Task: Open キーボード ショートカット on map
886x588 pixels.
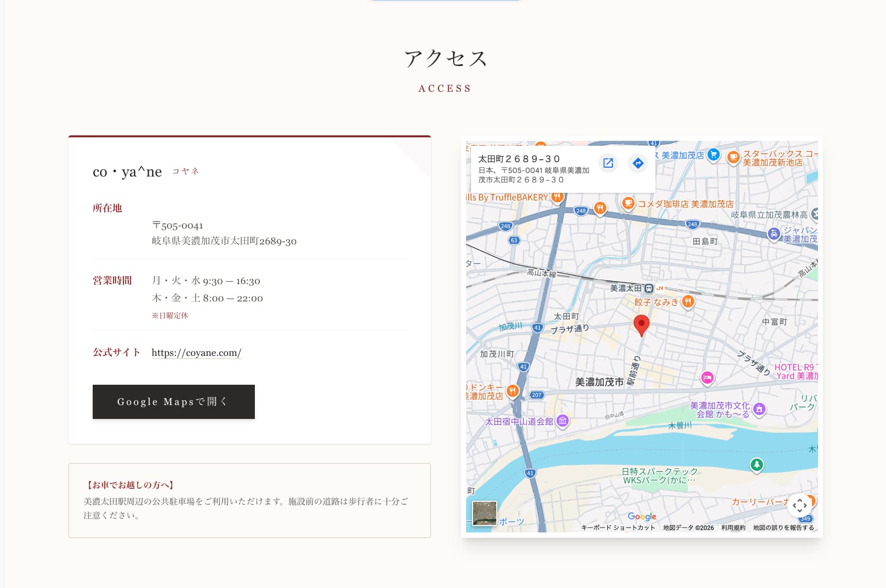Action: tap(618, 528)
